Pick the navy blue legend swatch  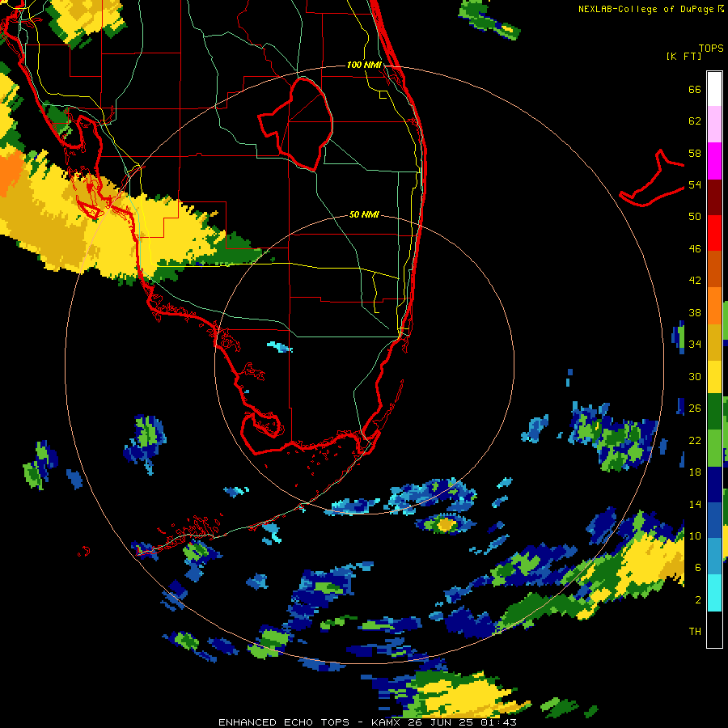point(714,485)
